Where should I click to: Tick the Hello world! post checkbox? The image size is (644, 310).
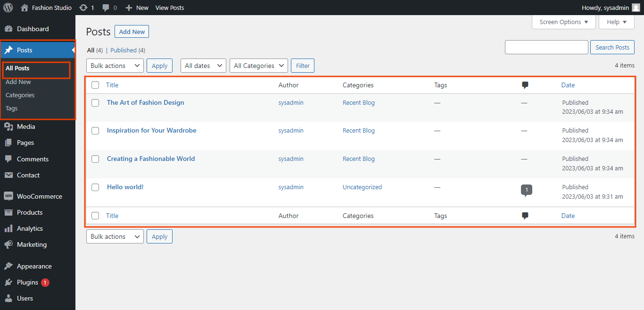pyautogui.click(x=95, y=187)
